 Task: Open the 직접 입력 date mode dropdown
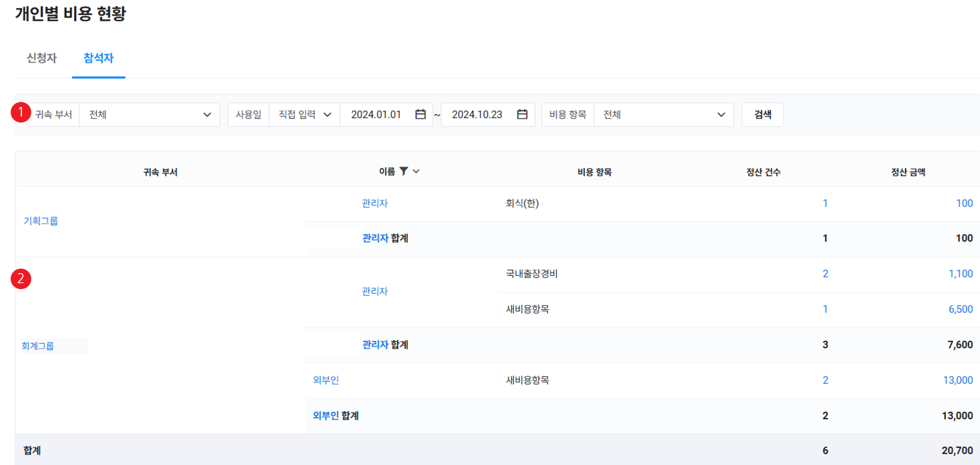(304, 114)
